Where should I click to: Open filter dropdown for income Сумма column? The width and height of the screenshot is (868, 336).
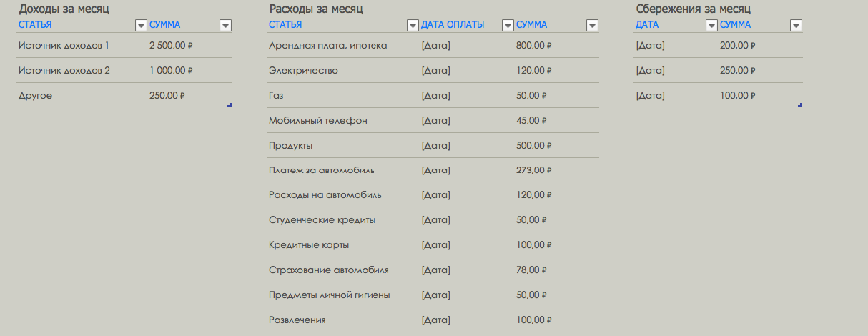(x=225, y=26)
